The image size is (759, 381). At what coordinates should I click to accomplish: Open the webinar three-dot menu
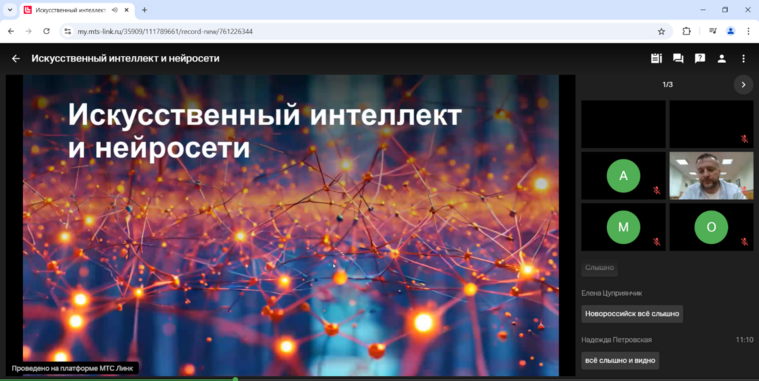744,59
